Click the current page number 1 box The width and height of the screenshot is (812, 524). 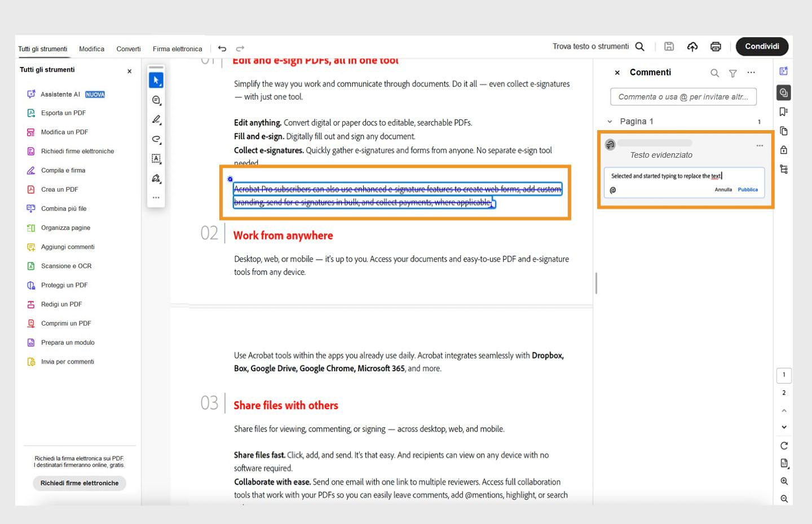[784, 375]
